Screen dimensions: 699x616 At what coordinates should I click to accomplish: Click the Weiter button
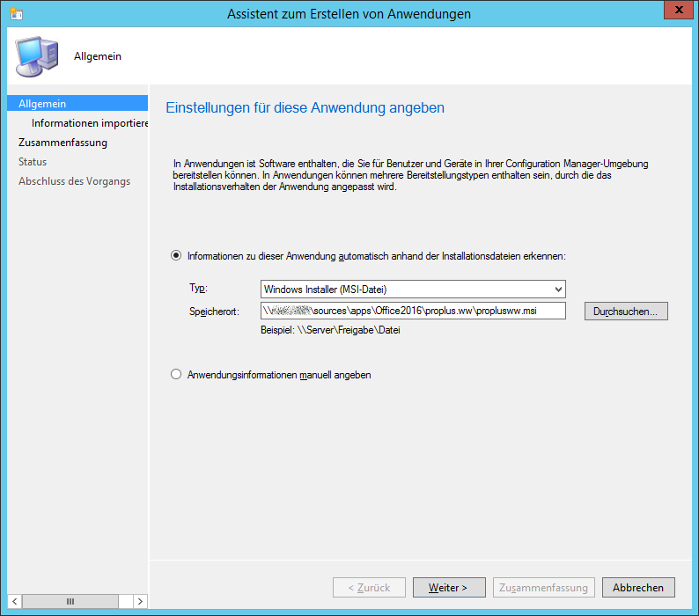(447, 587)
